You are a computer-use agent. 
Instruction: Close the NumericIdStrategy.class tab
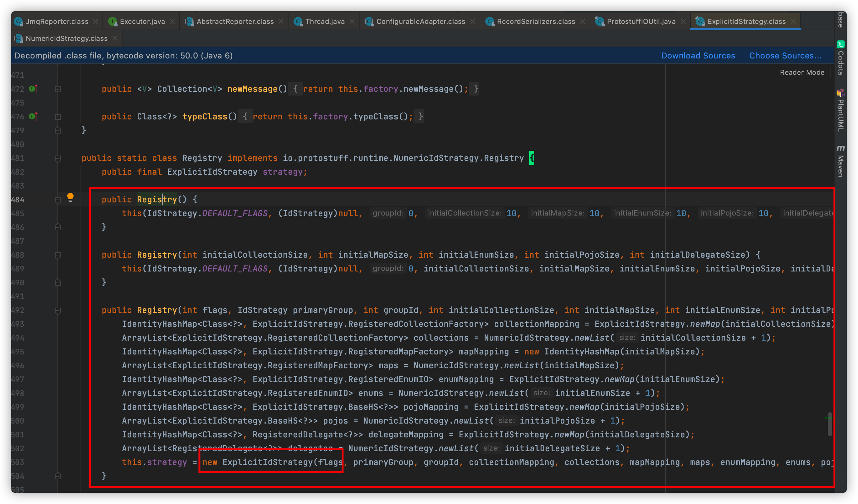coord(115,38)
